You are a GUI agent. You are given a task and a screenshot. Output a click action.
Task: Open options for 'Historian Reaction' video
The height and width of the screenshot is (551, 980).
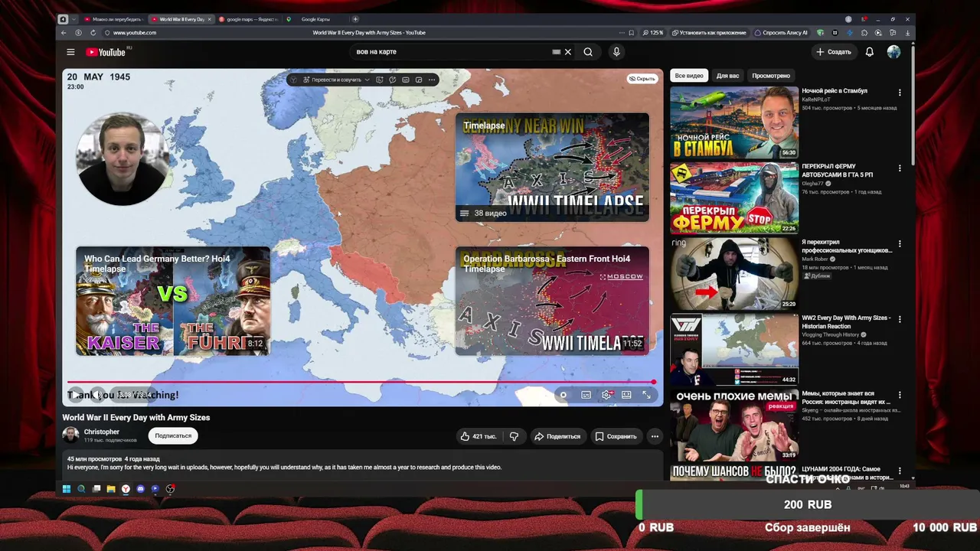900,320
